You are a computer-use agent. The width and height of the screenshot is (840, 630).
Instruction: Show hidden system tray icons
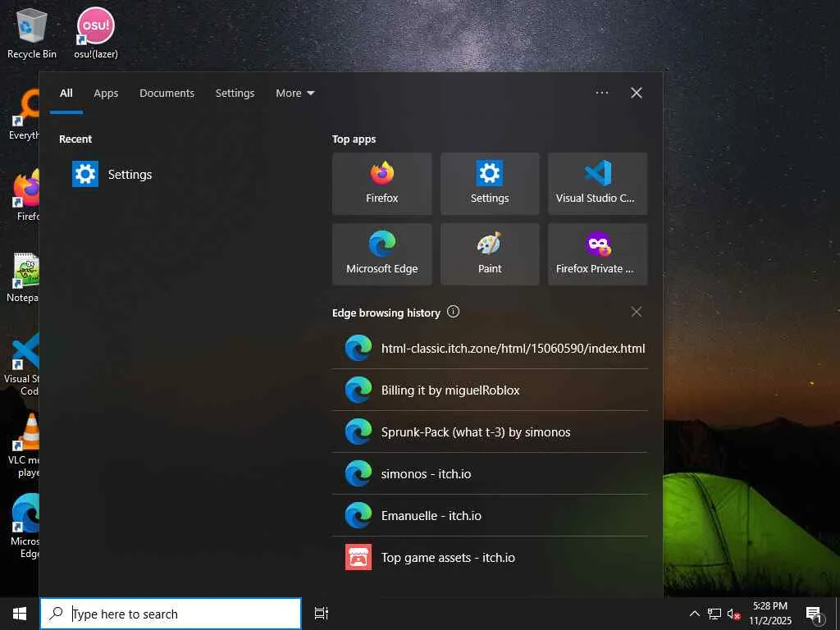click(x=694, y=614)
